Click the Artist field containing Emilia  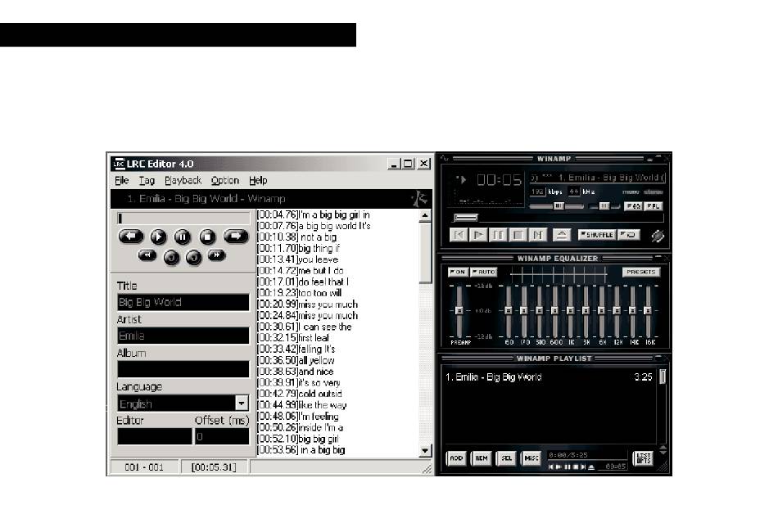[183, 336]
